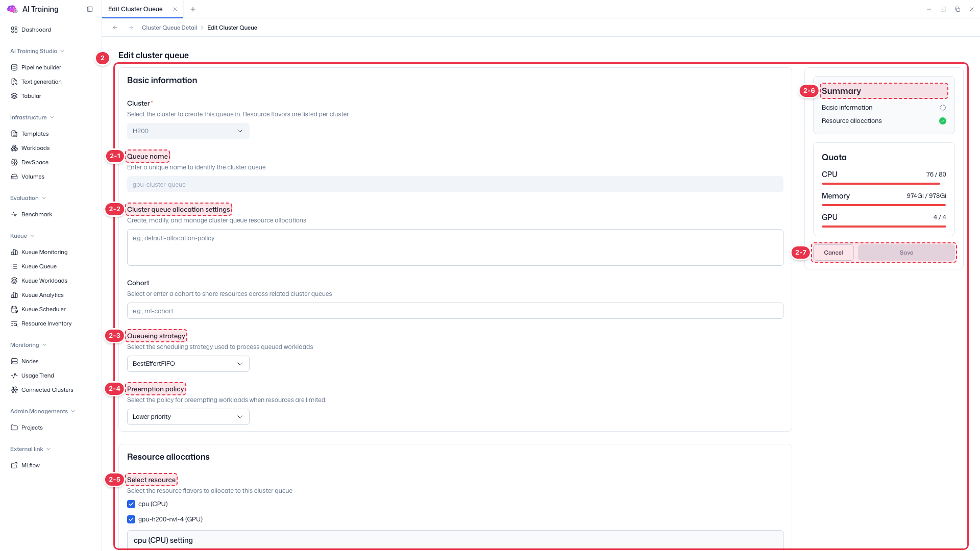Open the BestEffortFIFO queueing strategy dropdown
The image size is (980, 551).
[x=188, y=364]
